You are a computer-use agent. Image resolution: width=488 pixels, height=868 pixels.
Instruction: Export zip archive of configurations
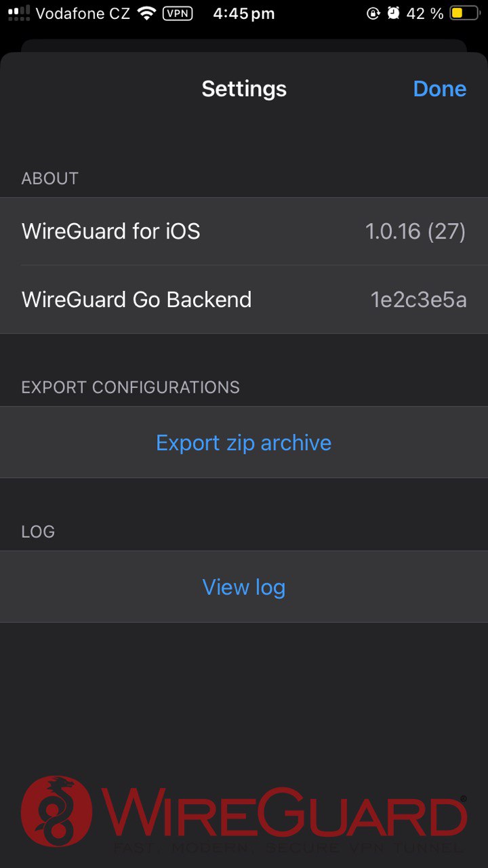(x=244, y=443)
